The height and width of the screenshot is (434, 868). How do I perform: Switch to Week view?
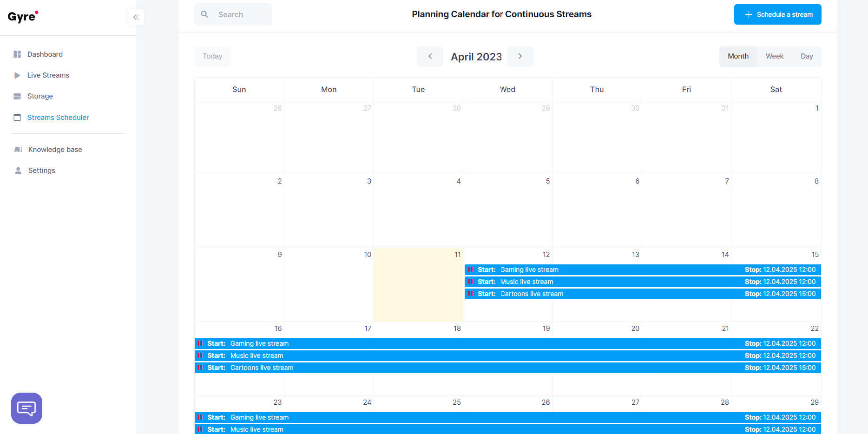pos(774,56)
